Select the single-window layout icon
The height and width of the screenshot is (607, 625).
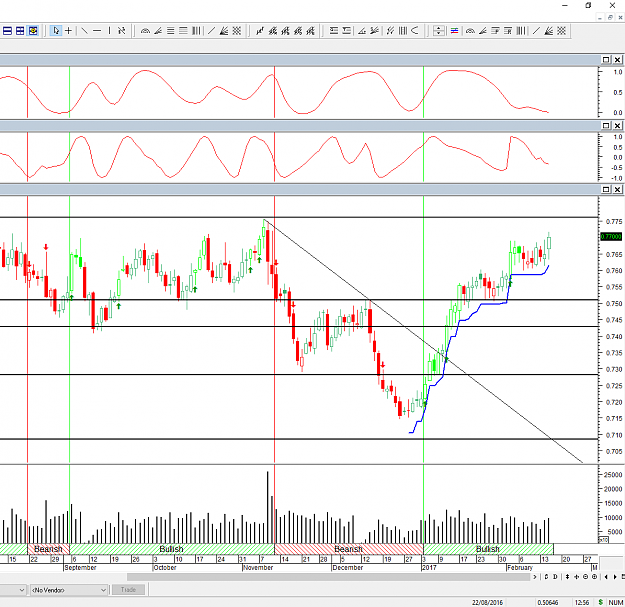pos(7,31)
